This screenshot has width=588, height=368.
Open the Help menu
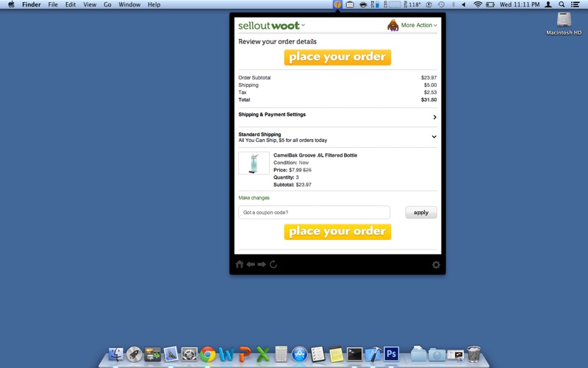(154, 4)
